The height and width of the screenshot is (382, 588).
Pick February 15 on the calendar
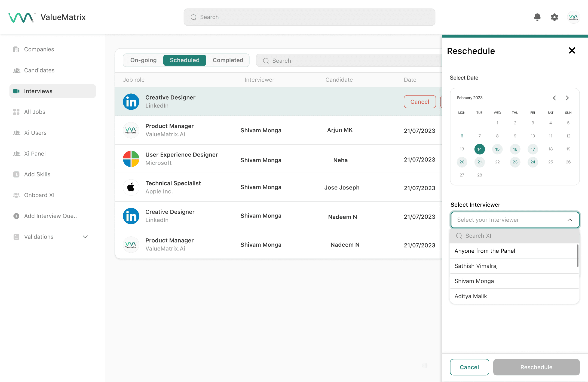coord(497,149)
